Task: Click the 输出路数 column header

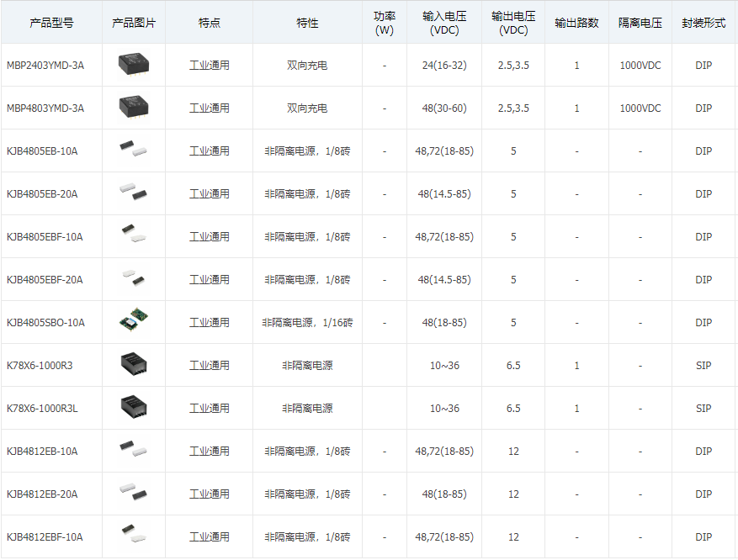Action: pyautogui.click(x=576, y=23)
